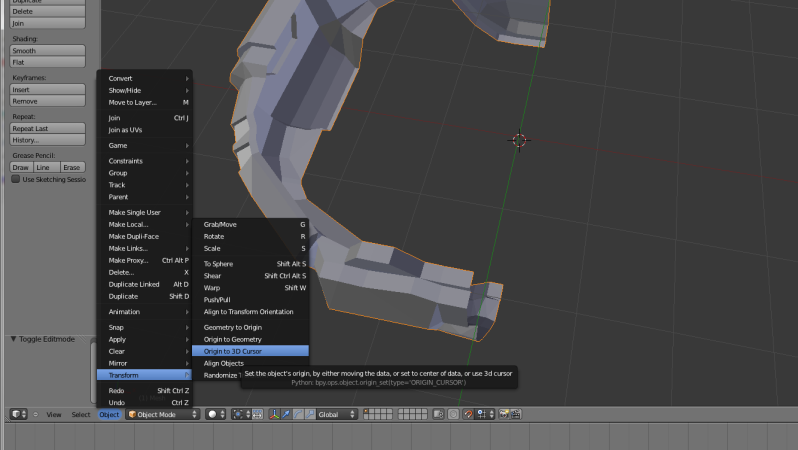The width and height of the screenshot is (798, 450).
Task: Choose Warp option
Action: [250, 288]
